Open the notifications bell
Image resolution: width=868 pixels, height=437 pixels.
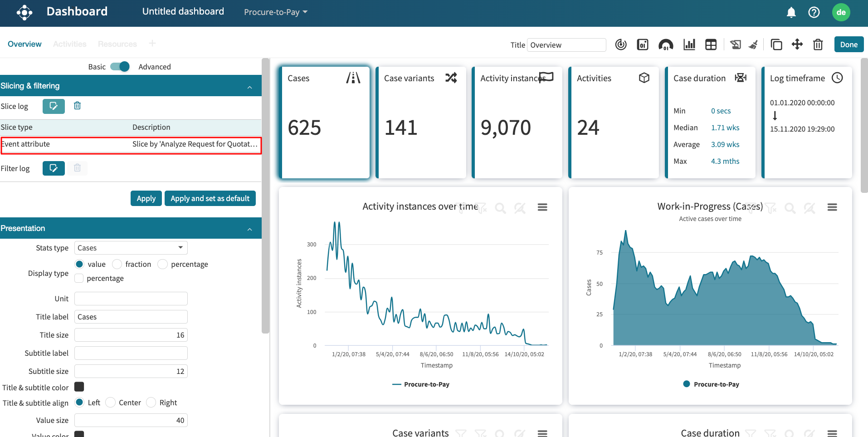coord(791,12)
